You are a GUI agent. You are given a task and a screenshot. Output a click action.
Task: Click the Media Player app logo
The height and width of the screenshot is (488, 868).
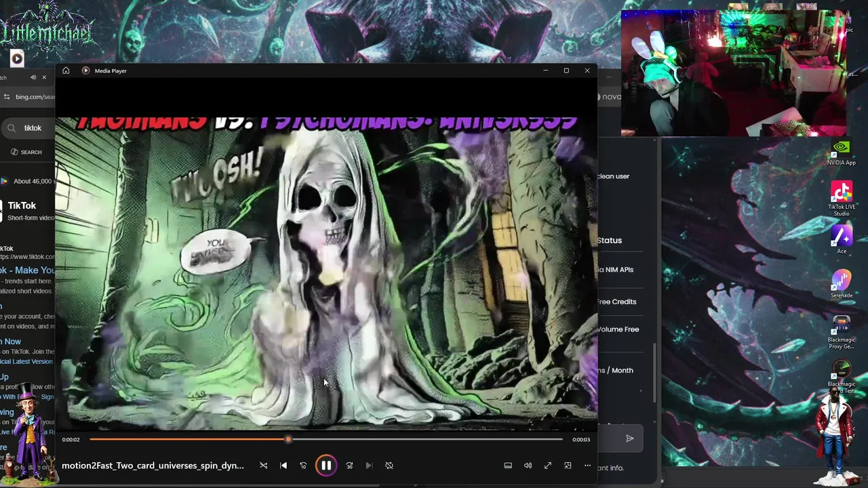click(x=85, y=70)
